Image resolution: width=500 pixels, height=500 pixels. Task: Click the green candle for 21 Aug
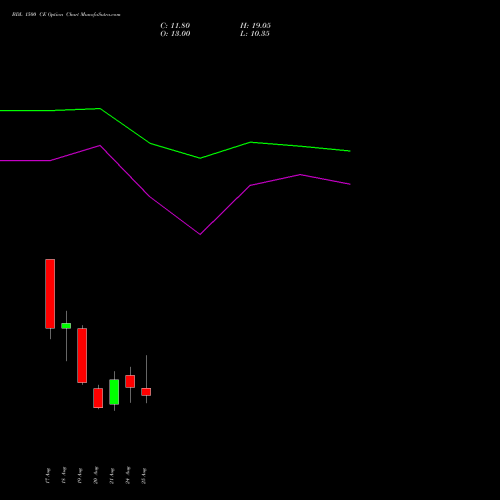coord(114,392)
